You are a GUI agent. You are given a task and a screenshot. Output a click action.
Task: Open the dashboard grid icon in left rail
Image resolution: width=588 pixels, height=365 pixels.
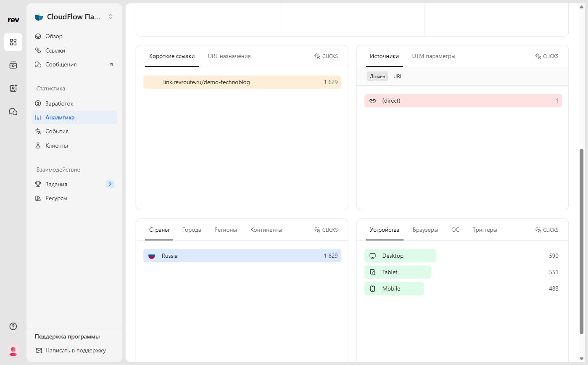point(13,42)
